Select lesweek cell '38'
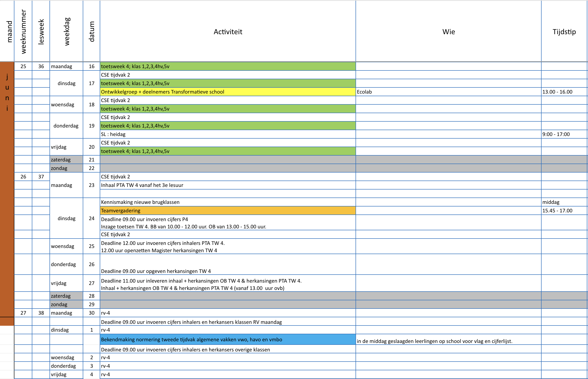 click(x=41, y=313)
